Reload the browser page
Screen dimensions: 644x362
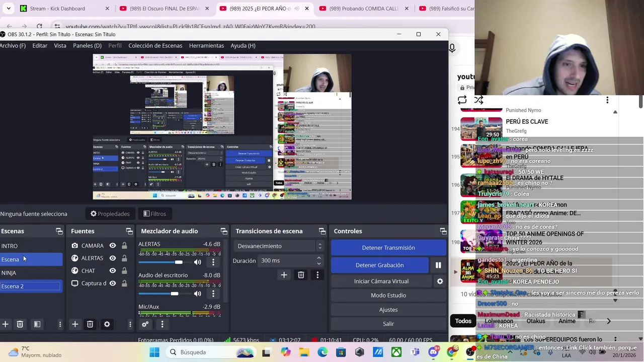(39, 26)
